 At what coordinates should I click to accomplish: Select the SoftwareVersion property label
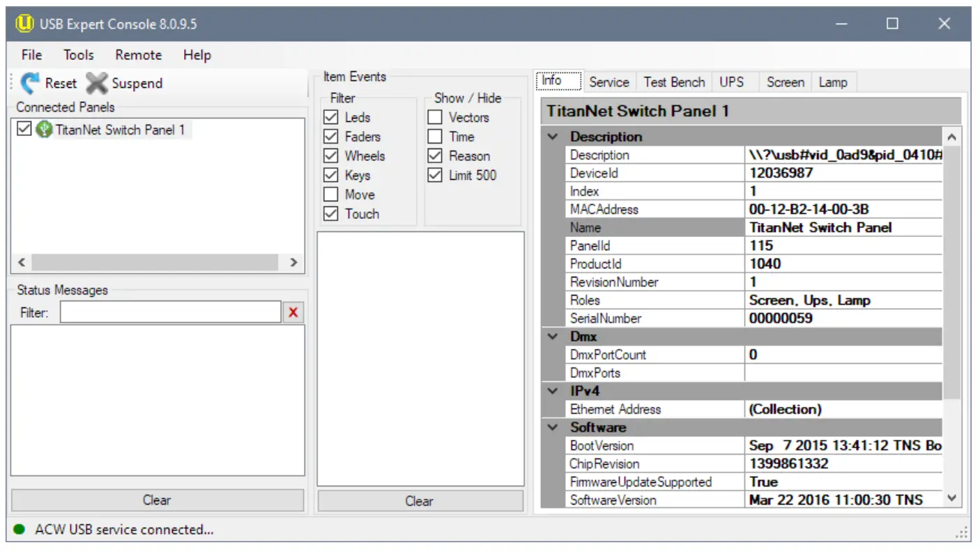pos(613,500)
